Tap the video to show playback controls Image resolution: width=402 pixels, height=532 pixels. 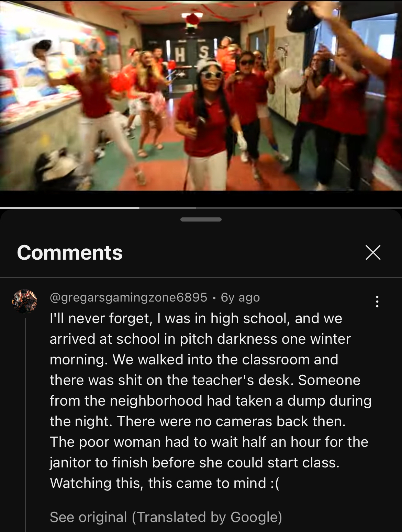(x=201, y=95)
